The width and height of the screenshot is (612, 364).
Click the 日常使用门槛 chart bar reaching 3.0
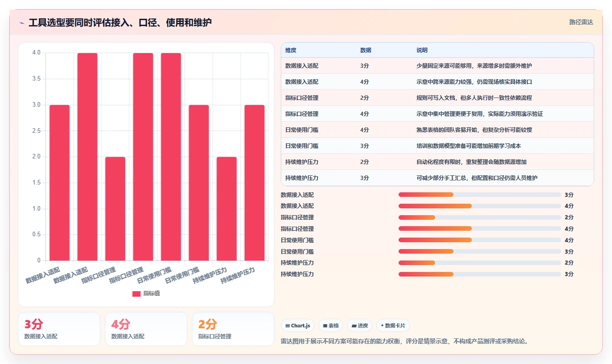(199, 183)
